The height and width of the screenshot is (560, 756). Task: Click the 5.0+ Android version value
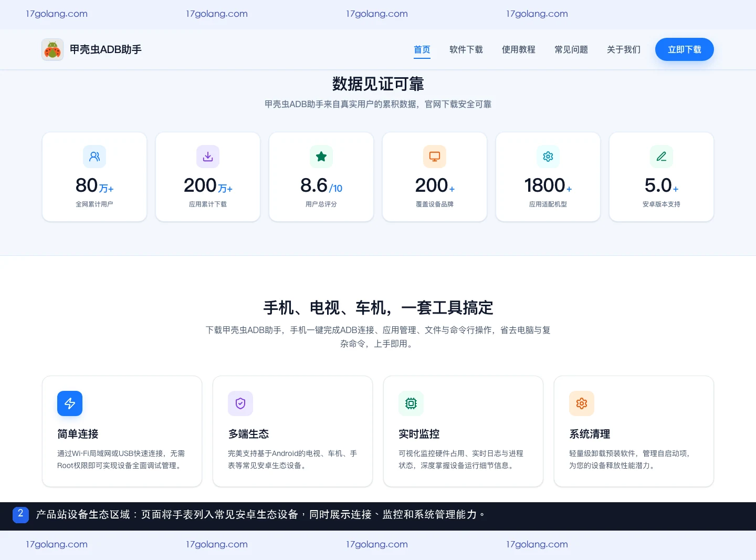click(661, 185)
